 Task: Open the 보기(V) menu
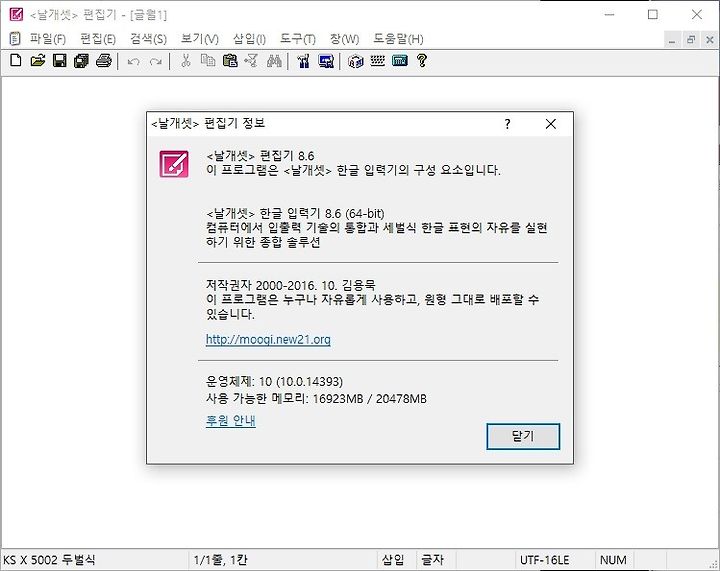(x=200, y=39)
